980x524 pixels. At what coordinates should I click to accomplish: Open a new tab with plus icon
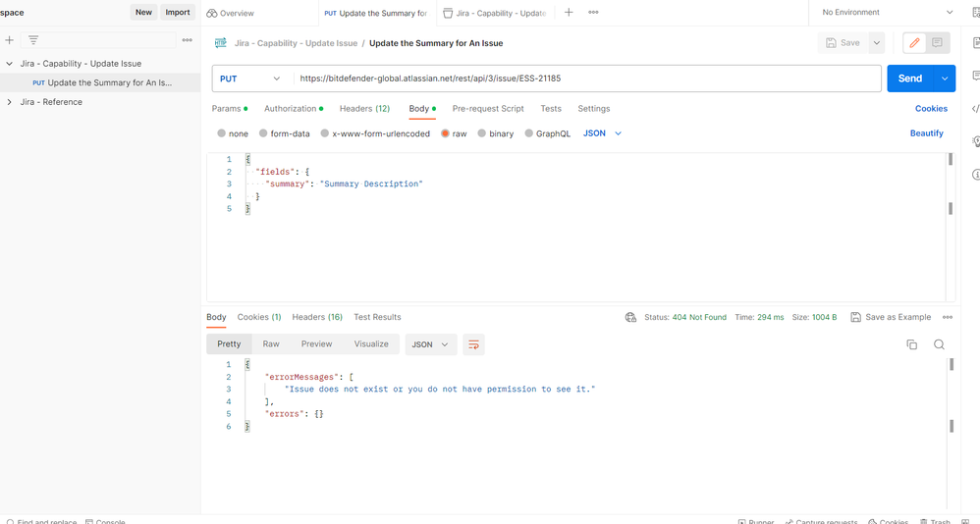coord(569,12)
